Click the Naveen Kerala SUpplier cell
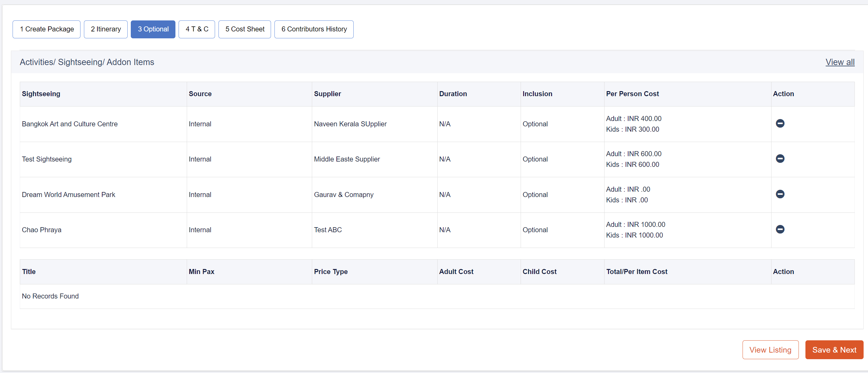Image resolution: width=868 pixels, height=373 pixels. (x=350, y=124)
